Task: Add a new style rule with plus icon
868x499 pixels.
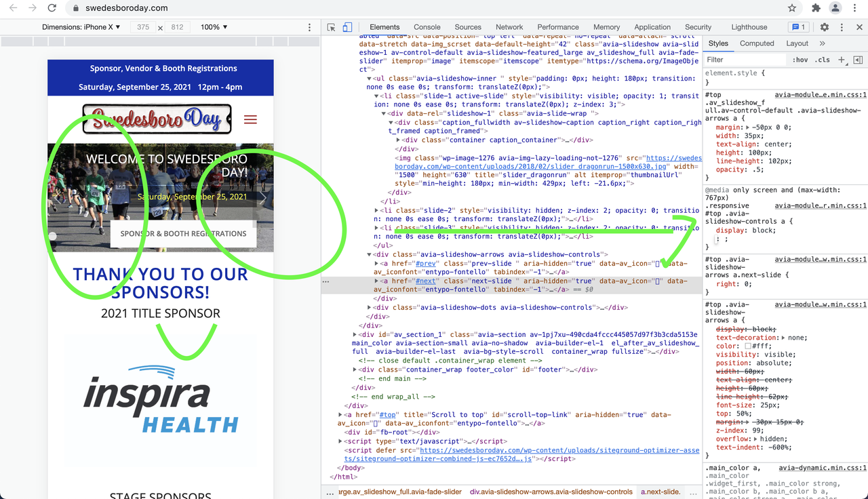Action: [x=842, y=60]
